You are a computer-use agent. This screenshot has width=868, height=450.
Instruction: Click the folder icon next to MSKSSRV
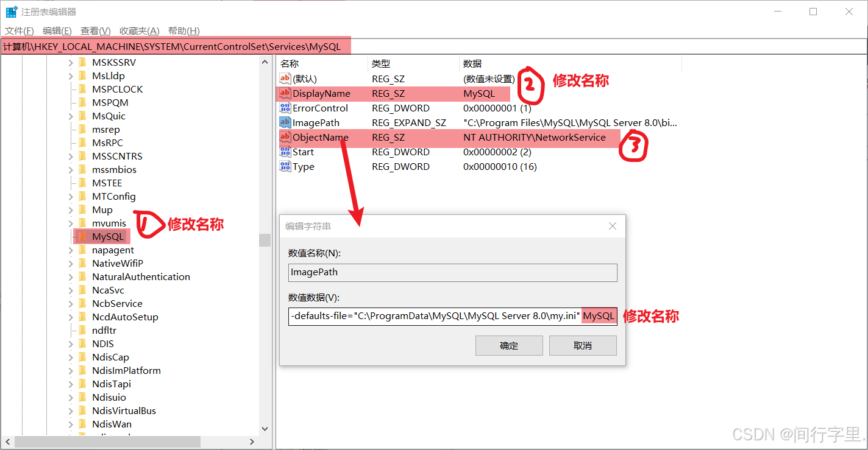click(83, 62)
